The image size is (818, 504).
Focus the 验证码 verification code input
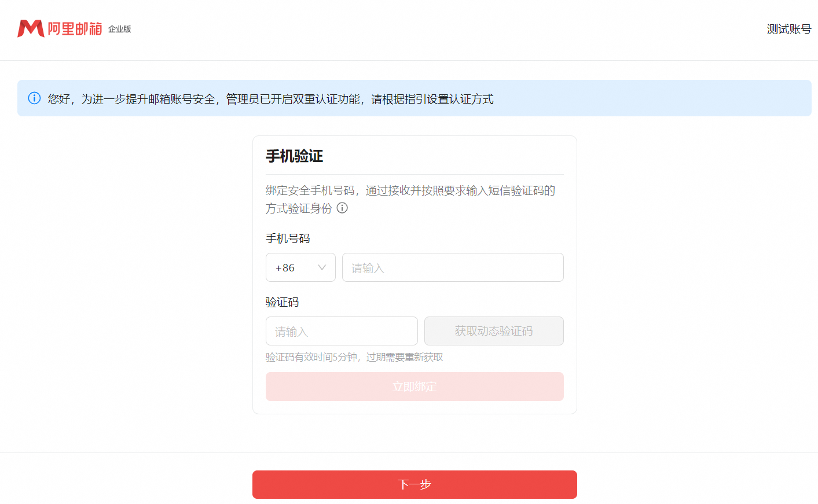[x=342, y=331]
